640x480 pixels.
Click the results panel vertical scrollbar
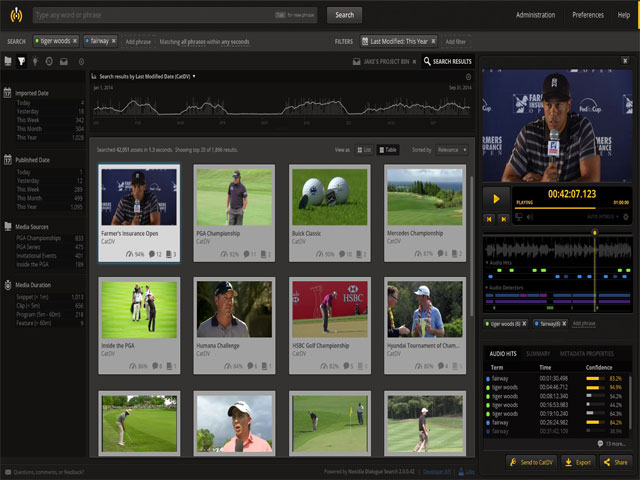[x=471, y=245]
